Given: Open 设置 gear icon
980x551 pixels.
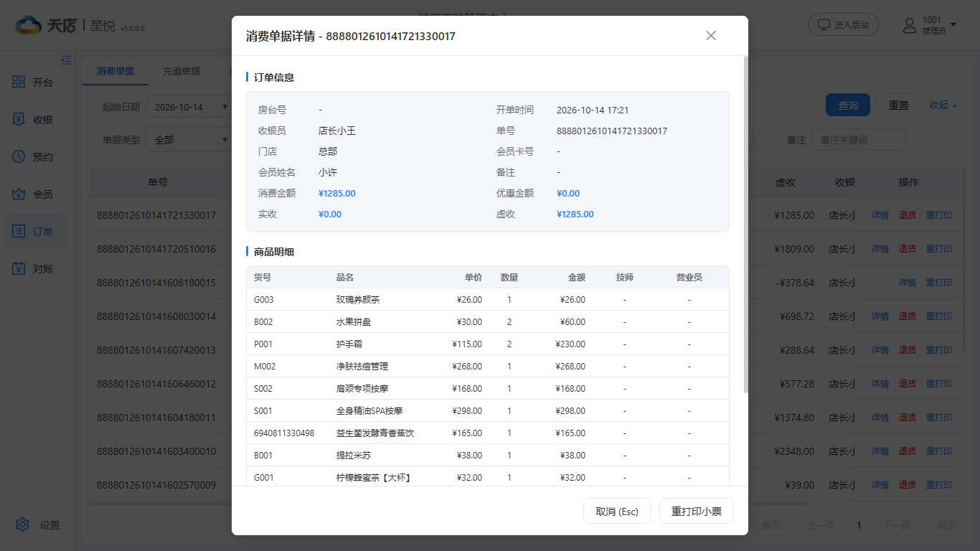Looking at the screenshot, I should coord(22,524).
